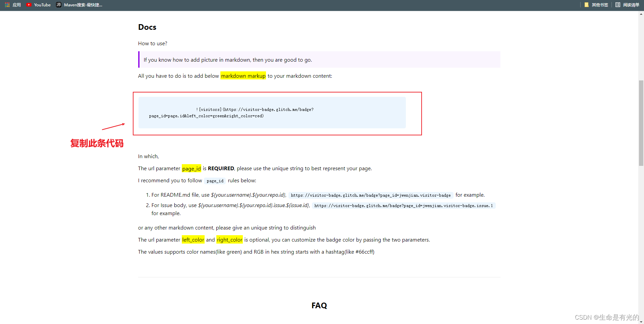Open the reading list
The image size is (644, 324).
coord(627,5)
